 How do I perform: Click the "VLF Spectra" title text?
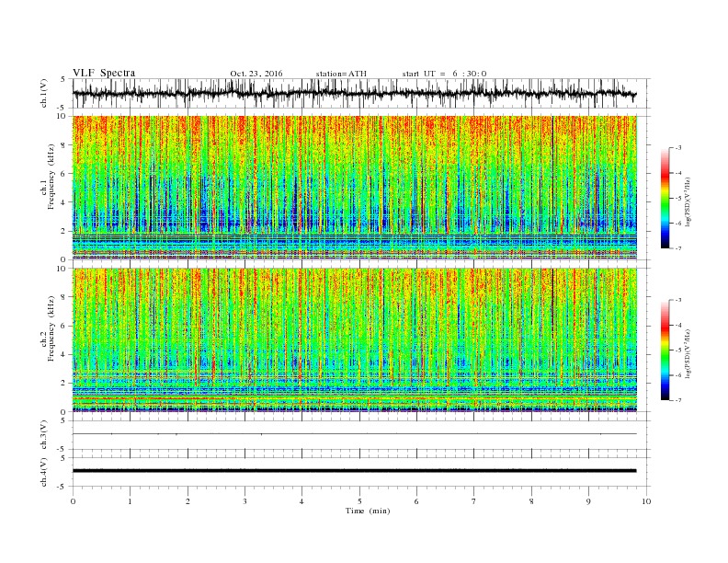coord(104,73)
